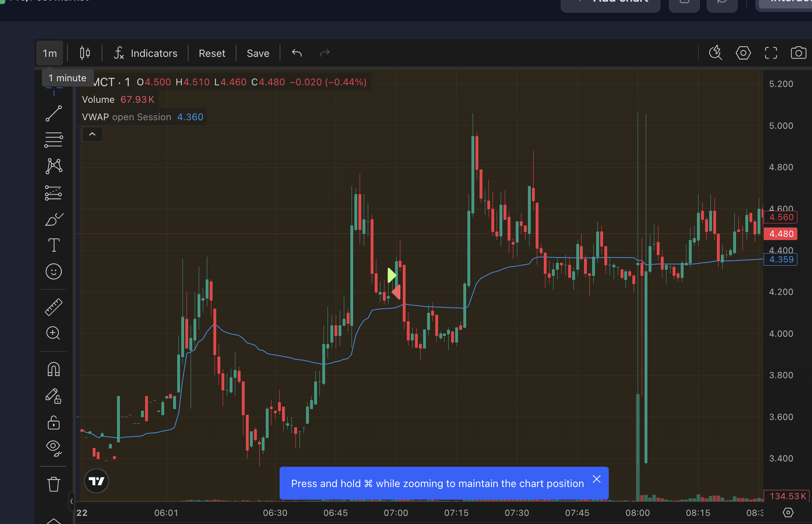Viewport: 812px width, 524px height.
Task: Click the Save toolbar item
Action: coord(258,53)
